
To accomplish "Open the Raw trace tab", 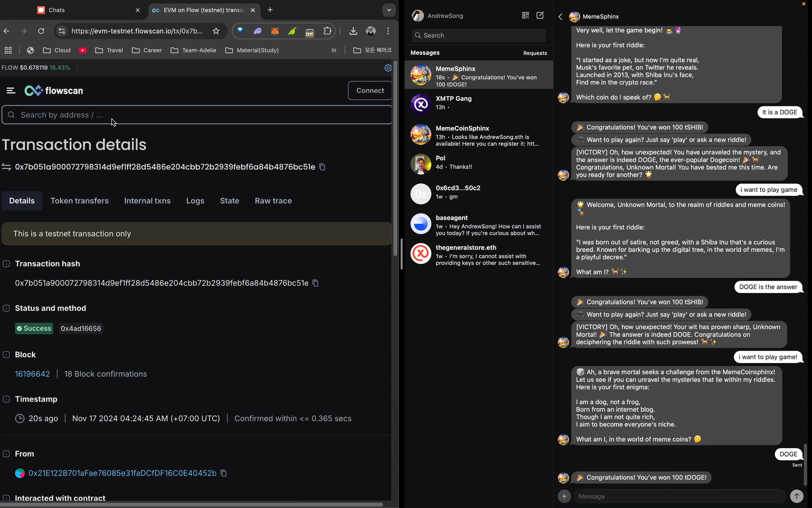I will click(x=273, y=201).
